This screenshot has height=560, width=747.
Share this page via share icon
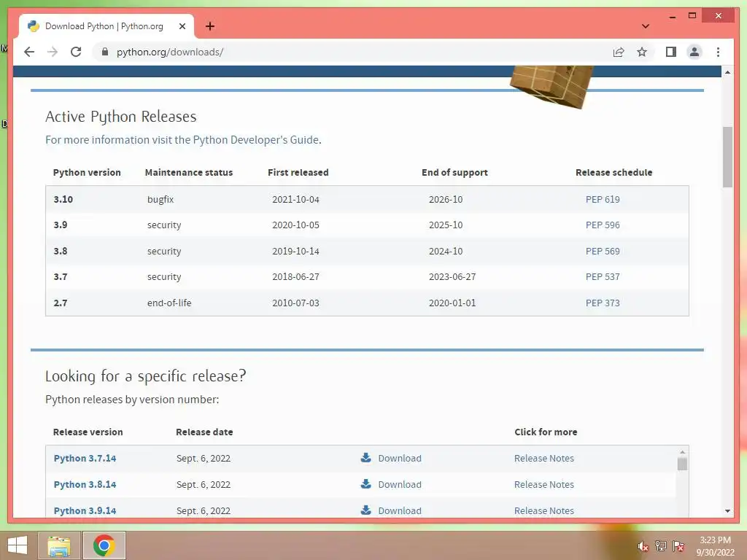(619, 52)
